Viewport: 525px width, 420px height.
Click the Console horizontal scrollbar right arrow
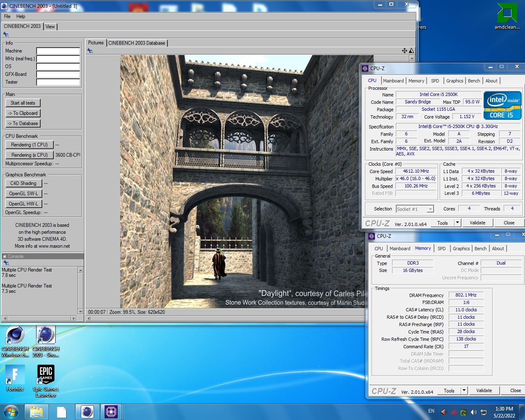pos(74,318)
